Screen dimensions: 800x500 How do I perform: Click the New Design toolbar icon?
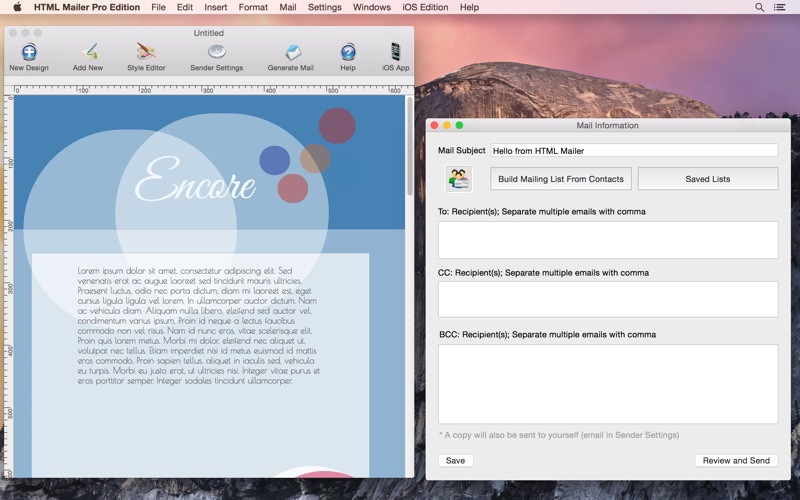click(x=29, y=52)
